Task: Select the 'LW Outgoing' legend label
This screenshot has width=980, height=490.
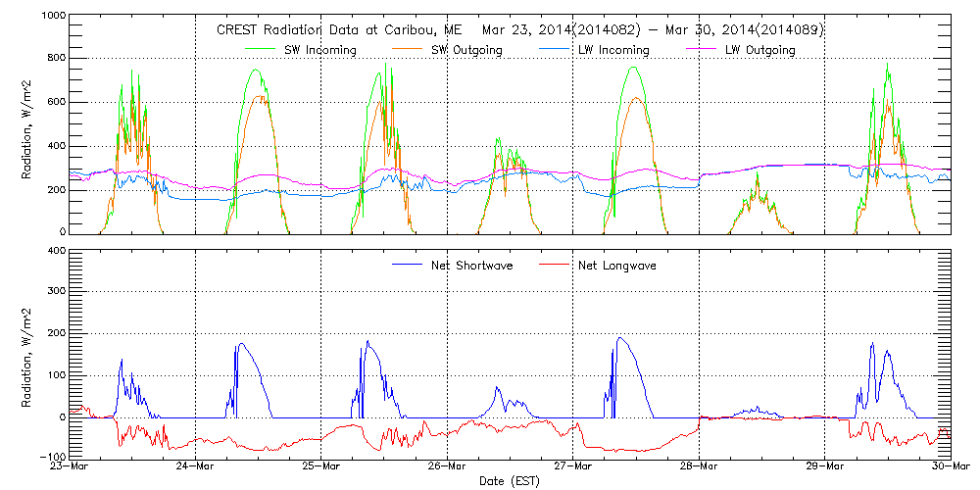Action: 760,51
